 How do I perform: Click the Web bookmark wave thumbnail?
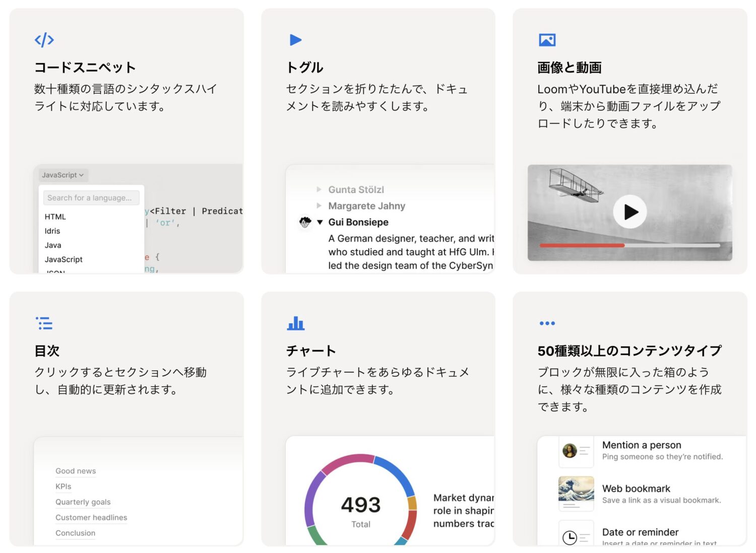576,494
